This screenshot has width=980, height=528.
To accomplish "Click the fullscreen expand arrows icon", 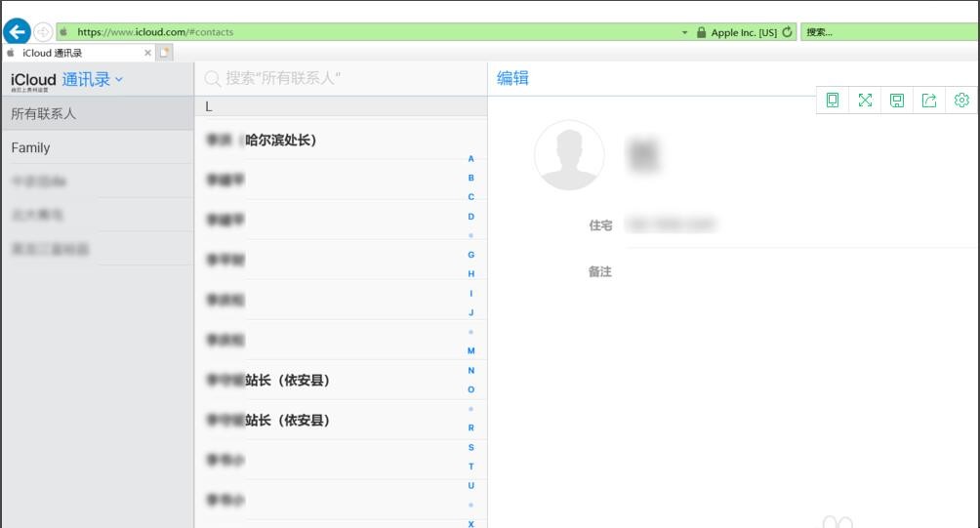I will pyautogui.click(x=865, y=100).
